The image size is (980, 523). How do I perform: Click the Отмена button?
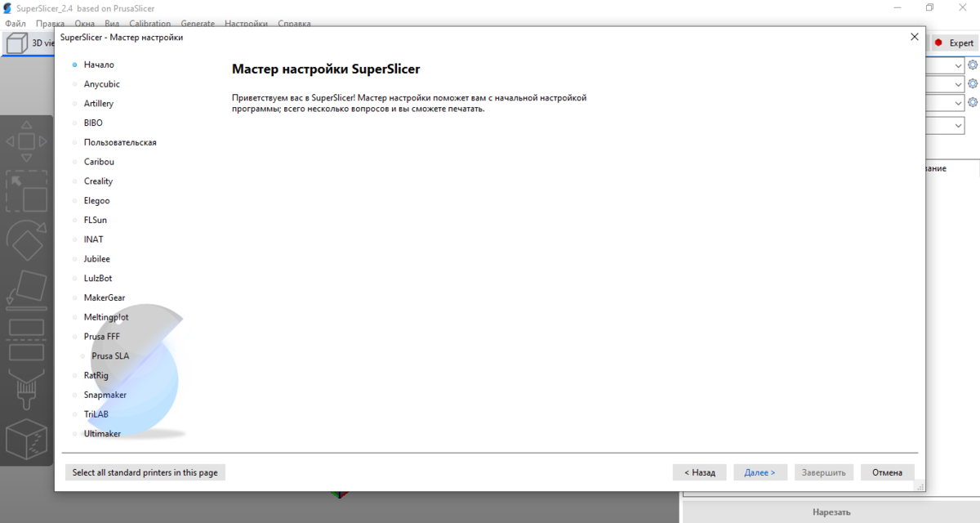pos(887,472)
